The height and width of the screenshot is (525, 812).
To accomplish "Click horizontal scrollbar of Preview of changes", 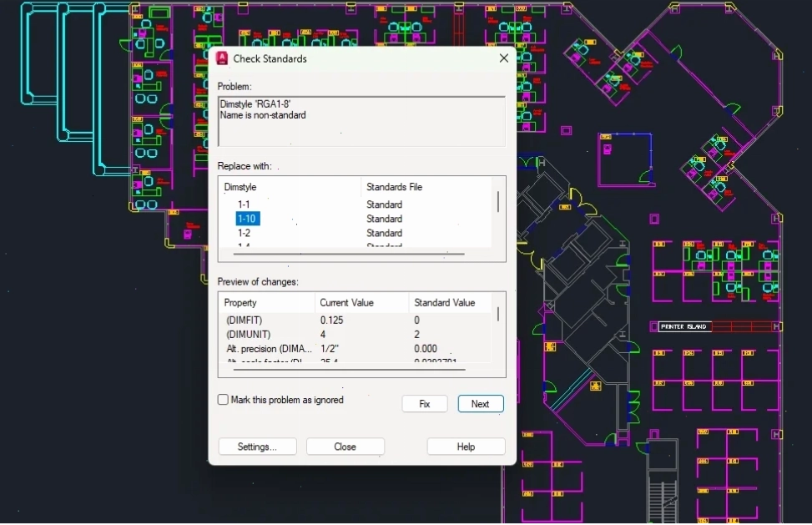I will click(x=349, y=370).
